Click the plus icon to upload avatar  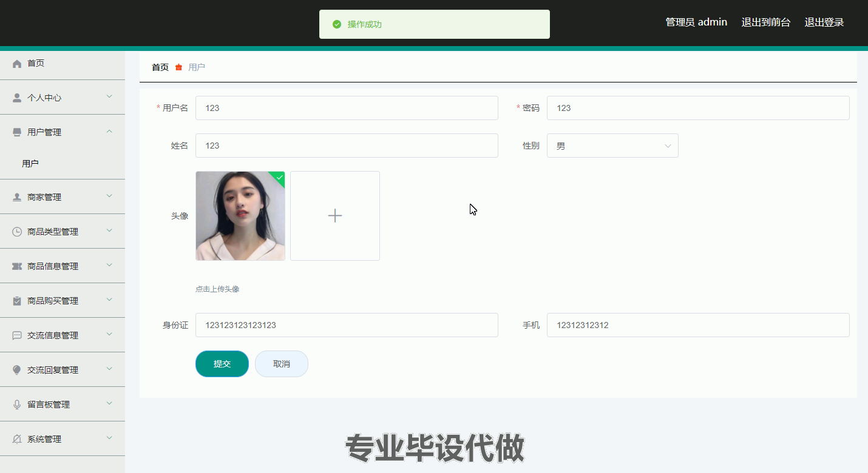click(335, 216)
